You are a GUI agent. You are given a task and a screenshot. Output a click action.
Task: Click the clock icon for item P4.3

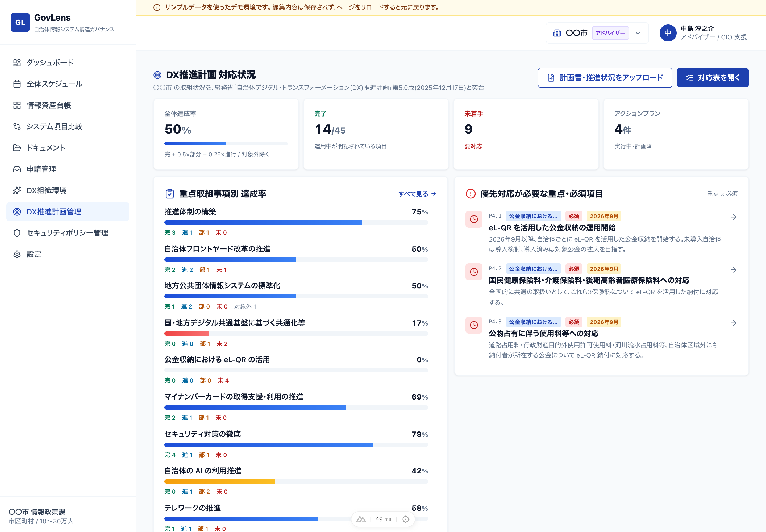tap(474, 325)
